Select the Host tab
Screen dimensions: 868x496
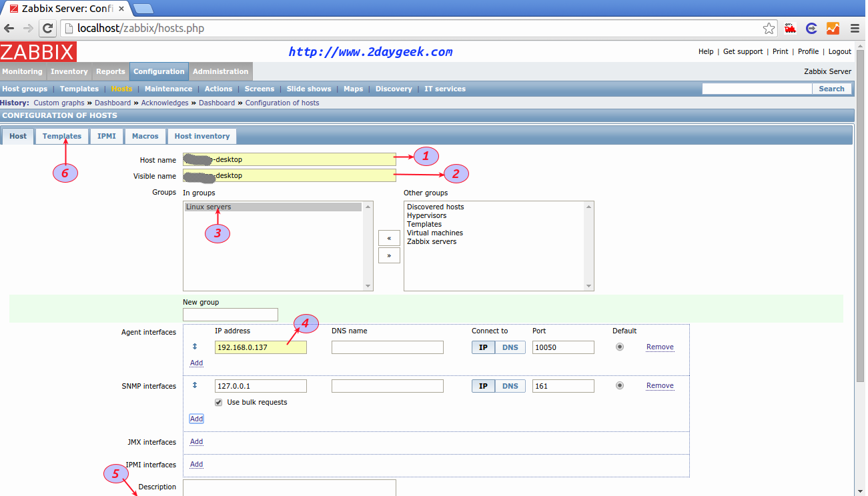pos(18,136)
